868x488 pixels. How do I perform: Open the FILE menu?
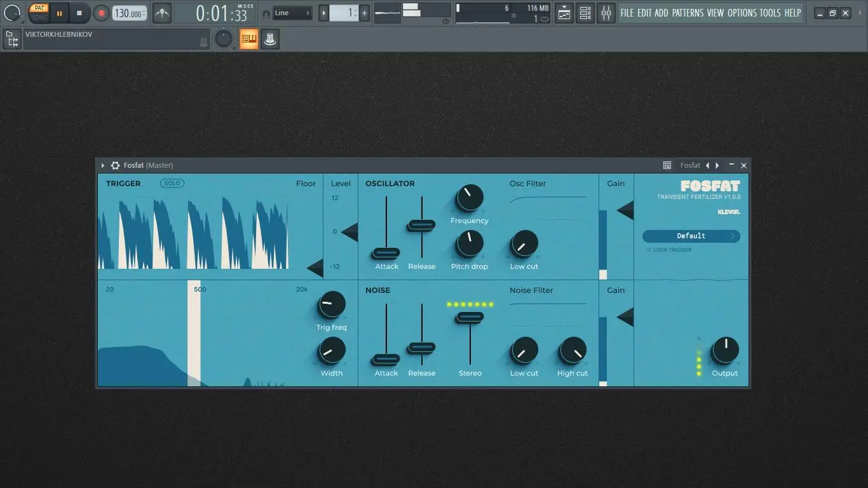pos(627,13)
